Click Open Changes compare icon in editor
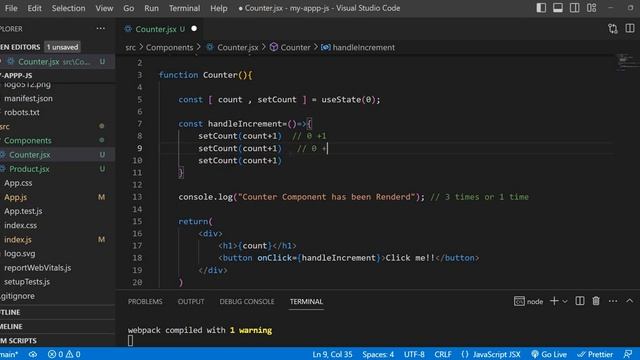 click(x=613, y=29)
